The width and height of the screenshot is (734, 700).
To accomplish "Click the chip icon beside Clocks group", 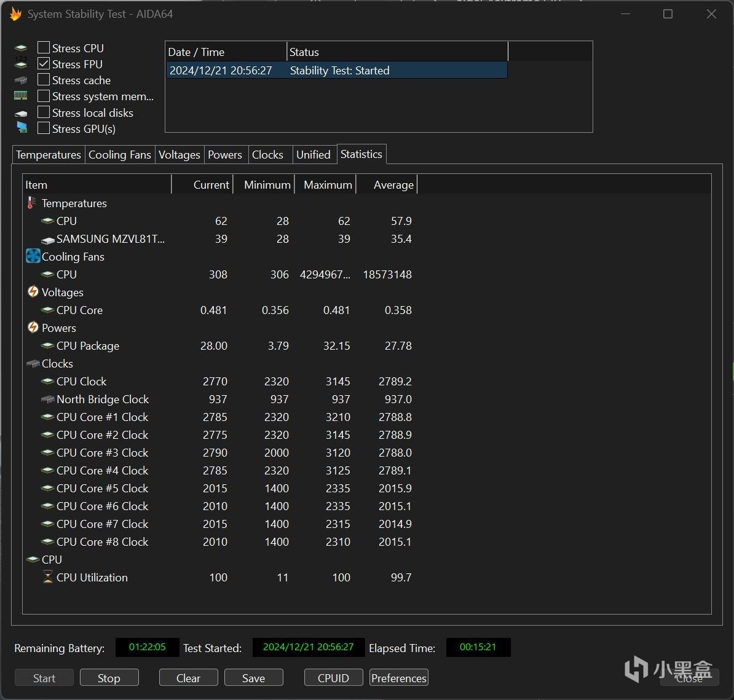I will 33,364.
